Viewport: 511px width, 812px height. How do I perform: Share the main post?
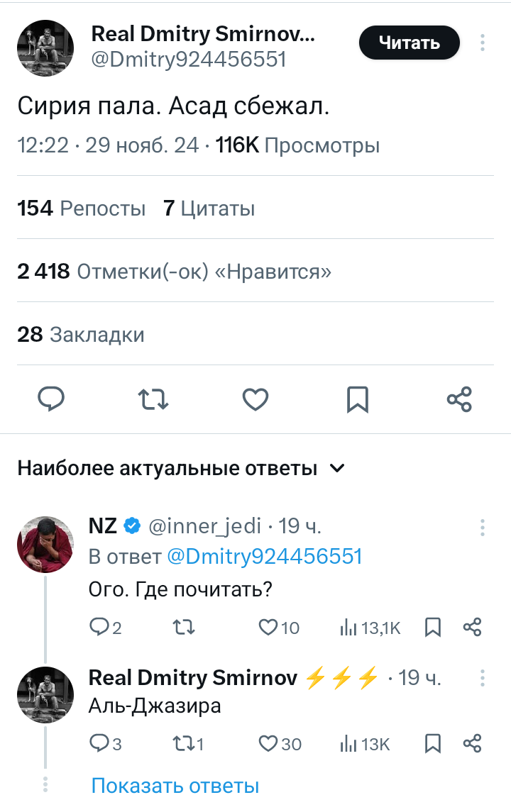(459, 399)
